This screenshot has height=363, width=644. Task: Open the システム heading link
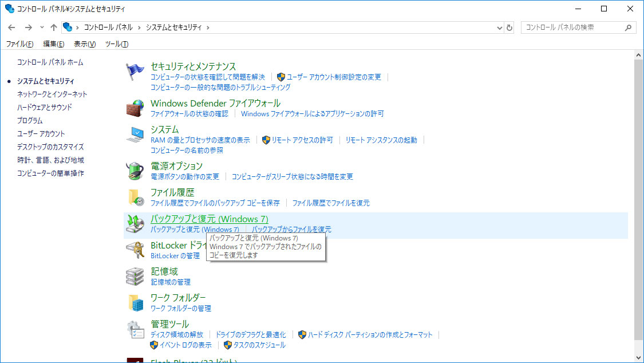[165, 129]
